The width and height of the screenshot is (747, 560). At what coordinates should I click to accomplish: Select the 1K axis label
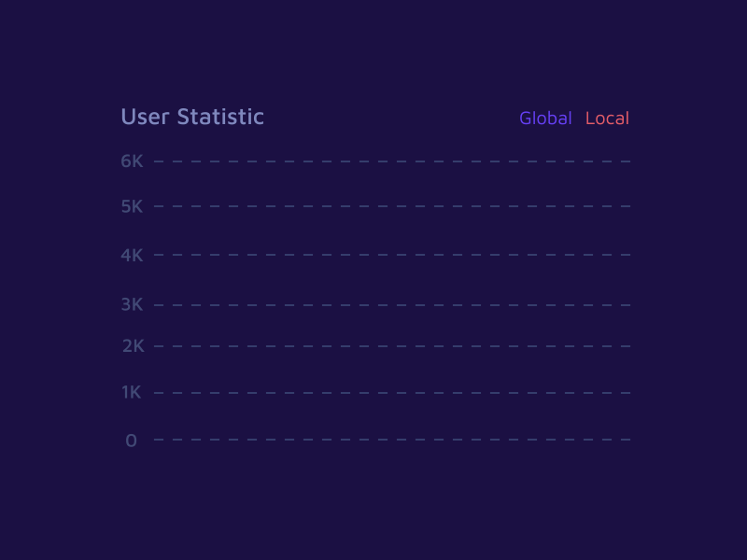point(131,391)
